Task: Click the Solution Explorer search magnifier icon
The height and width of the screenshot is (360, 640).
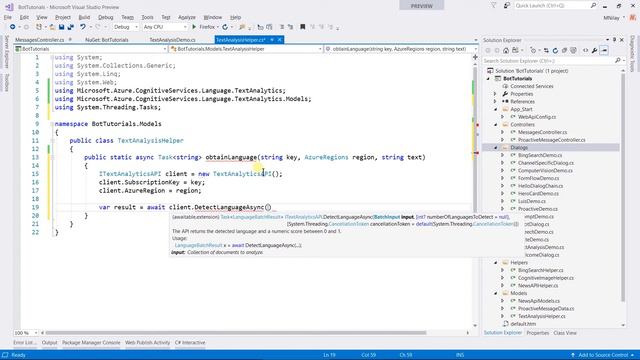Action: click(618, 60)
